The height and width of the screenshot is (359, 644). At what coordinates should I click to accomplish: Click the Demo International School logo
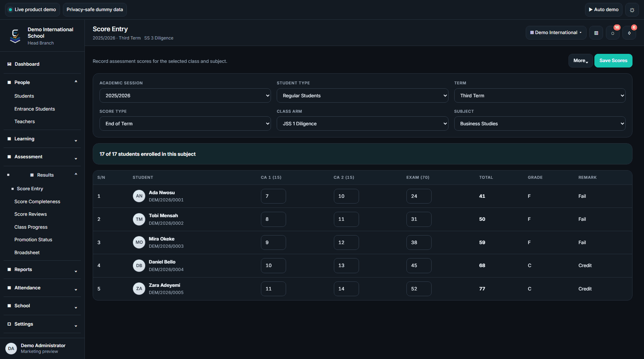(x=15, y=36)
